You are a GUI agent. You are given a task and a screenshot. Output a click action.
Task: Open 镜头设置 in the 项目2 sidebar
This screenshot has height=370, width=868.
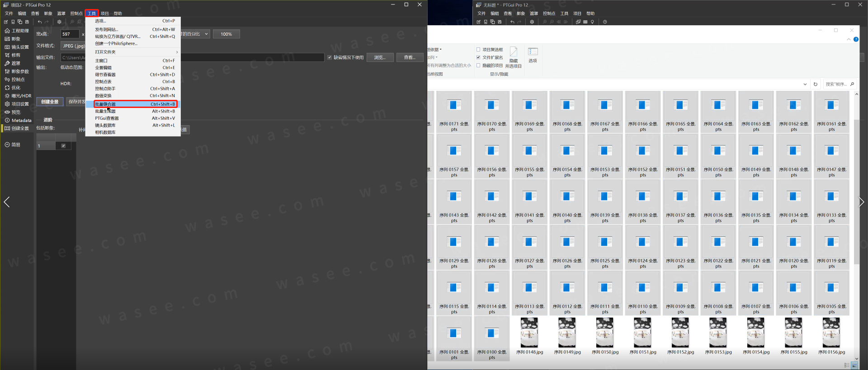(17, 47)
